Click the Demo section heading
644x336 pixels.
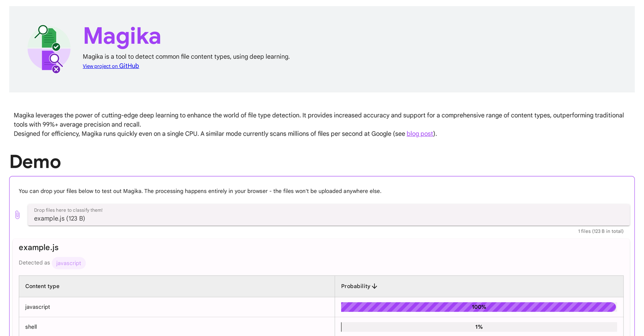35,162
